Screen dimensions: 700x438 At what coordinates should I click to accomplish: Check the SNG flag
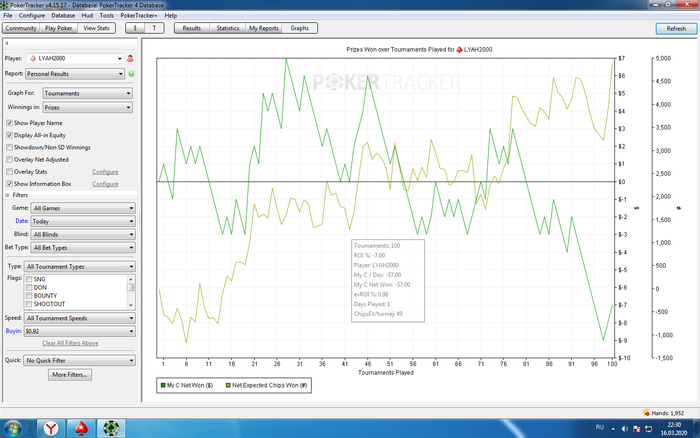pyautogui.click(x=29, y=279)
